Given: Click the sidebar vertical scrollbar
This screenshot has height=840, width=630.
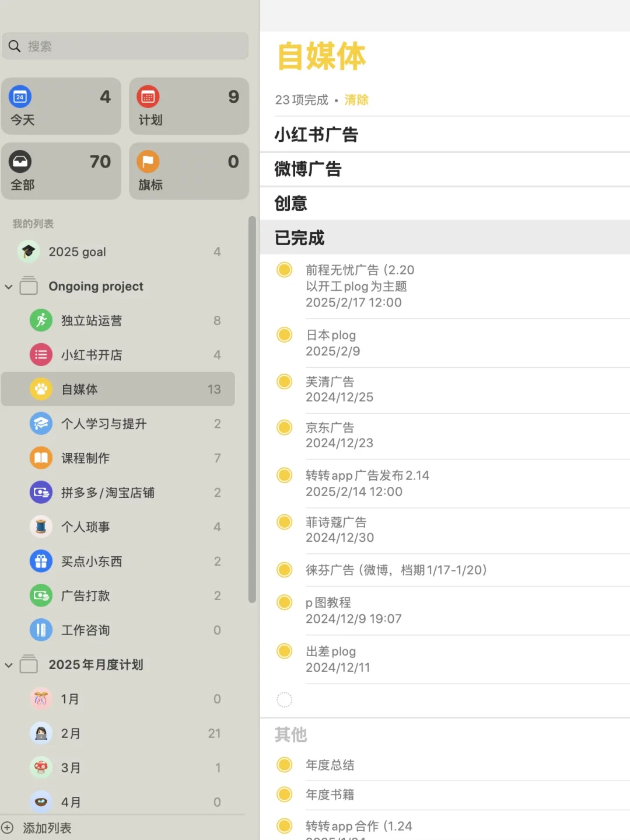Looking at the screenshot, I should (x=252, y=409).
